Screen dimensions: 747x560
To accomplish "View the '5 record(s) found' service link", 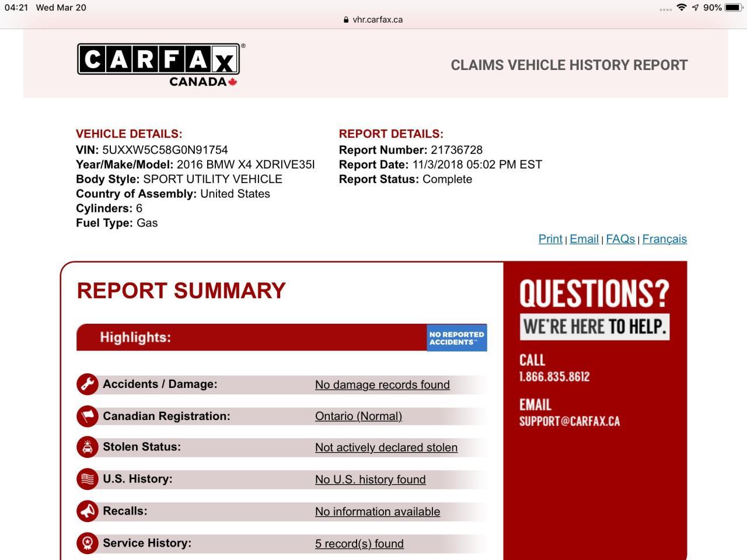I will [x=359, y=544].
